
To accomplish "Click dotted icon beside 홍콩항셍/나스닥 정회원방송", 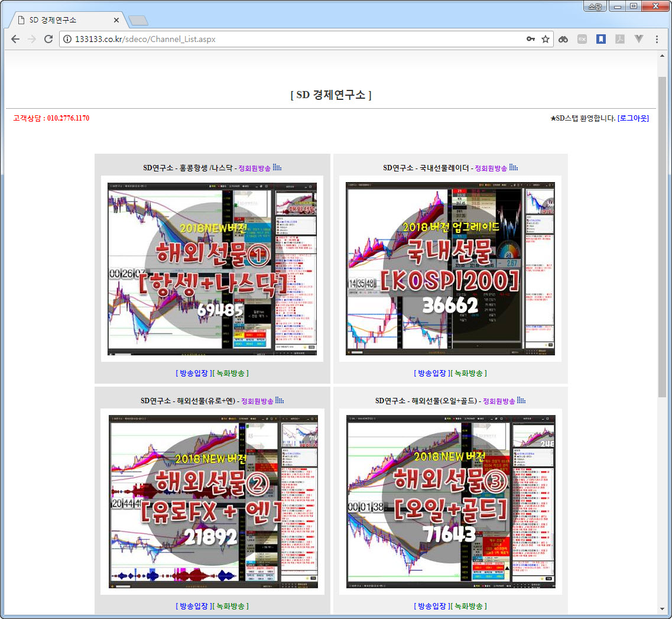I will 277,167.
